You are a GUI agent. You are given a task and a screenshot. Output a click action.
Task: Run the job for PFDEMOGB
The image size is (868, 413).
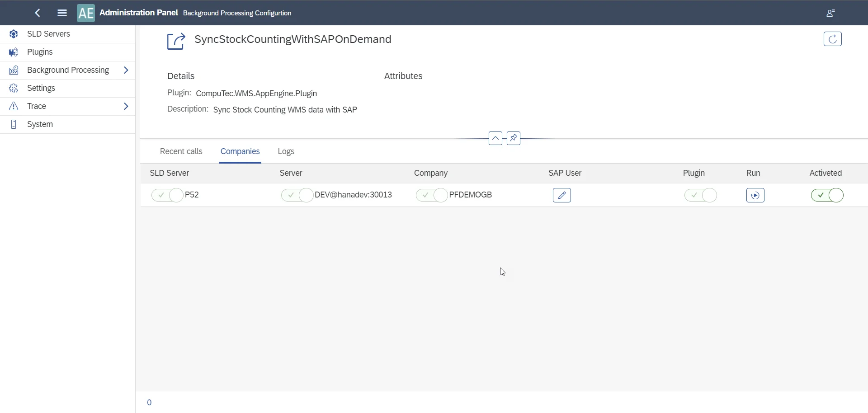tap(755, 196)
